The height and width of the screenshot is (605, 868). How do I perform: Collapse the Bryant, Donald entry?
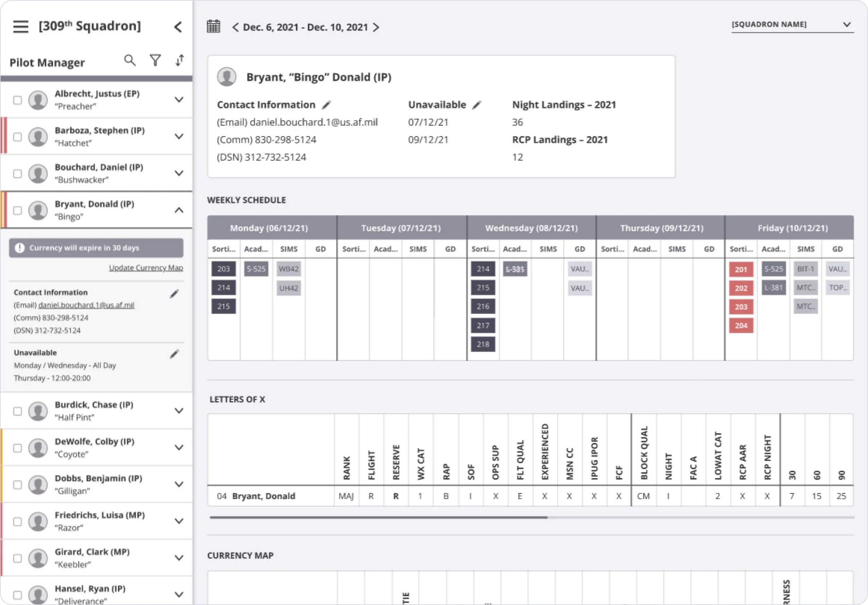[x=179, y=210]
